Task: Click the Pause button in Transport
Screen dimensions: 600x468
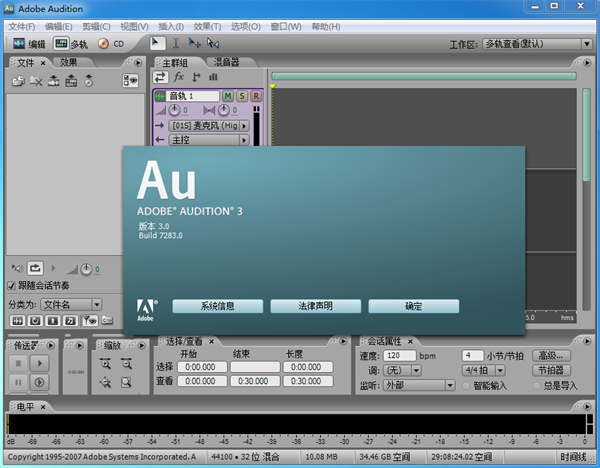Action: coord(18,382)
